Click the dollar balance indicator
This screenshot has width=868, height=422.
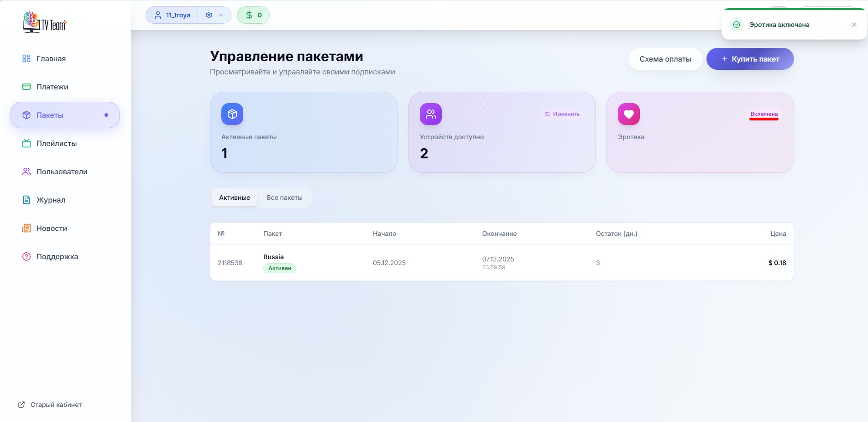coord(253,15)
